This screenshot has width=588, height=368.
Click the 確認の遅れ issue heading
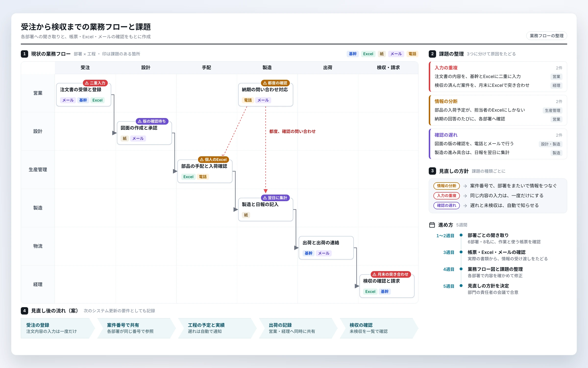[446, 135]
